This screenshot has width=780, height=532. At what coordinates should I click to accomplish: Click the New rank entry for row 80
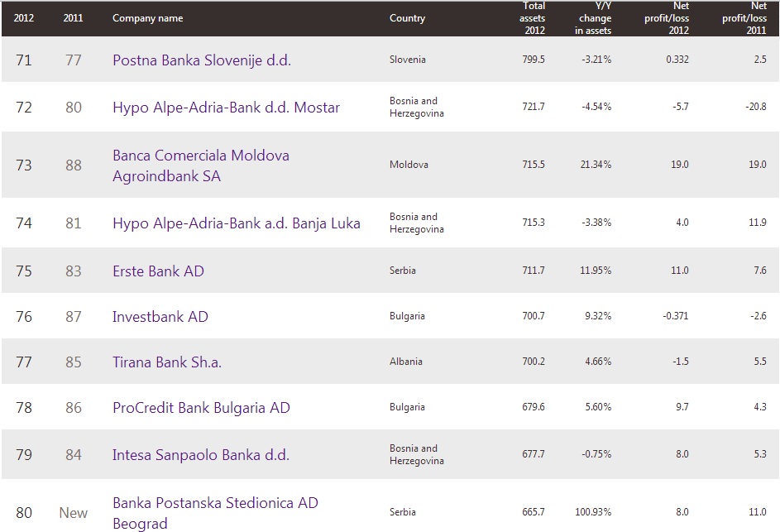(x=73, y=513)
